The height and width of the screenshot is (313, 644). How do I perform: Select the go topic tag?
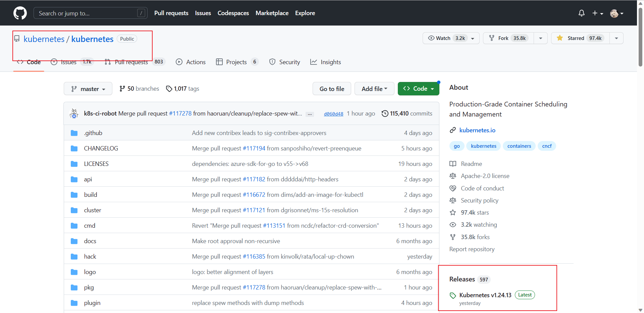tap(457, 146)
